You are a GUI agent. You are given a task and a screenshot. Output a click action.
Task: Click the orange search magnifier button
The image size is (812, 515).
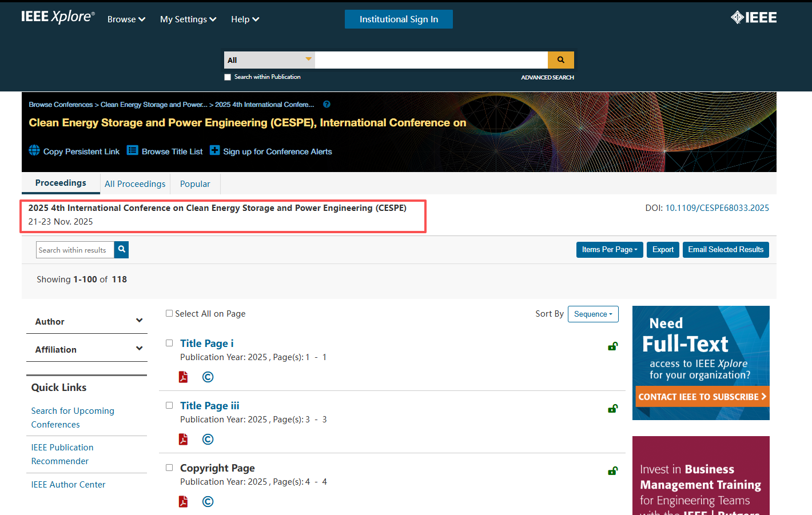pos(560,60)
